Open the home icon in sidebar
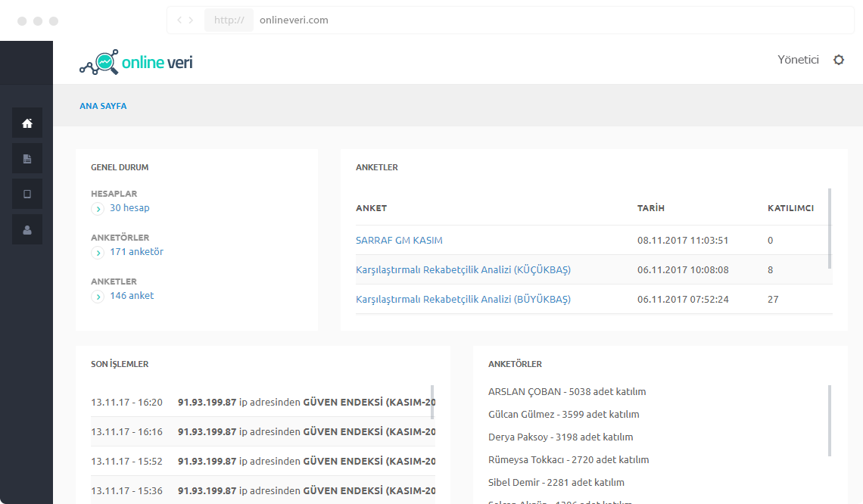Viewport: 863px width, 504px height. coord(27,123)
